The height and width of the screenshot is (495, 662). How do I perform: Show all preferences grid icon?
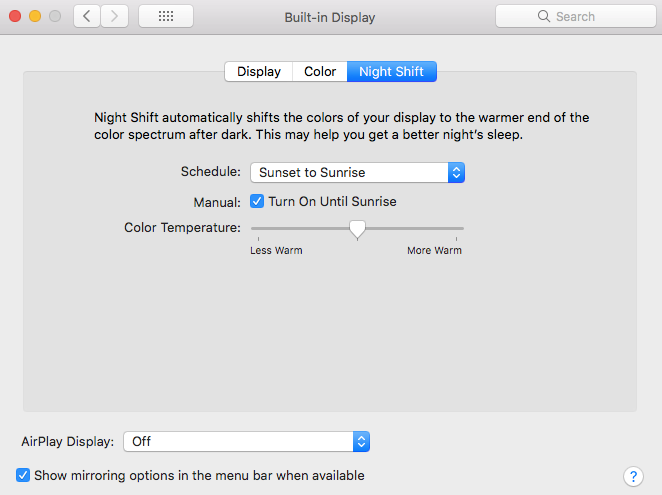(166, 16)
